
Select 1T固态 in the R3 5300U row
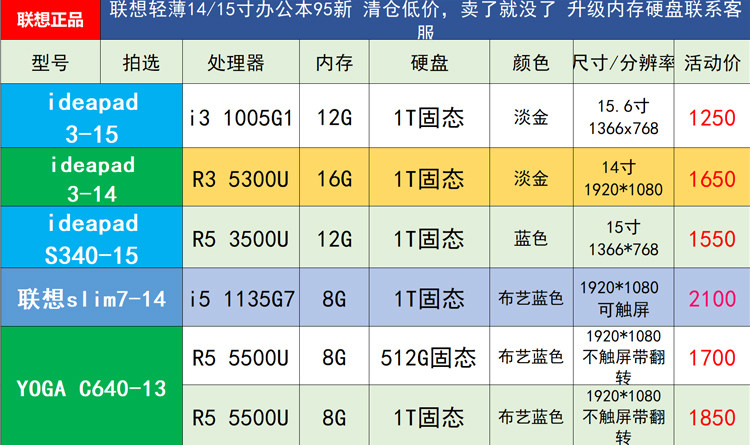tap(430, 177)
